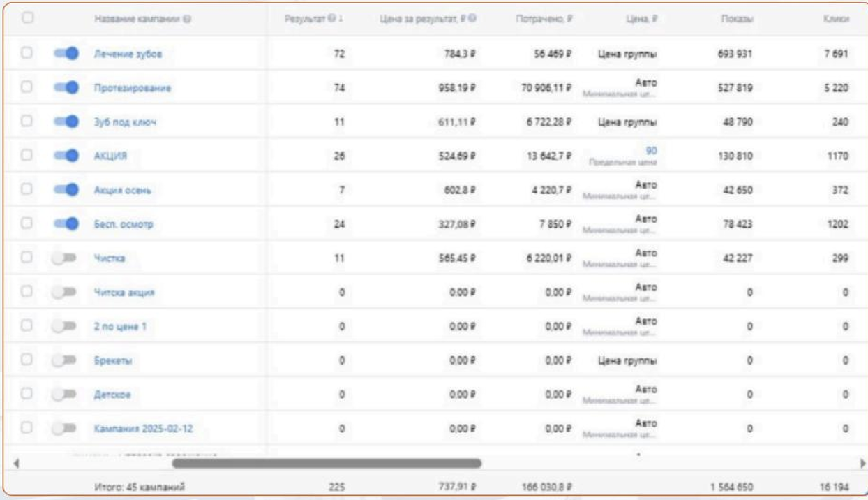Open the Зуб под ключ campaign

(x=125, y=122)
